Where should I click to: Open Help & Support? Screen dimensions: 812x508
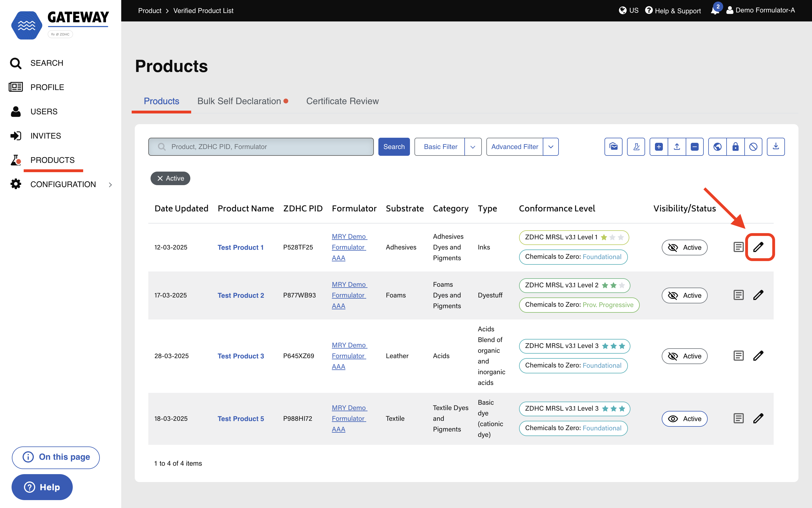[x=673, y=11]
